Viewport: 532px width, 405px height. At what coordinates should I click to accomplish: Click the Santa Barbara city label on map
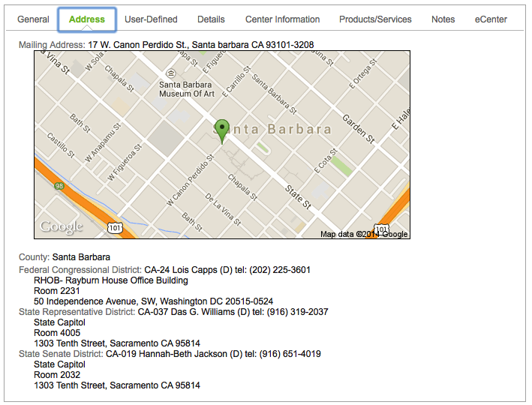[279, 130]
